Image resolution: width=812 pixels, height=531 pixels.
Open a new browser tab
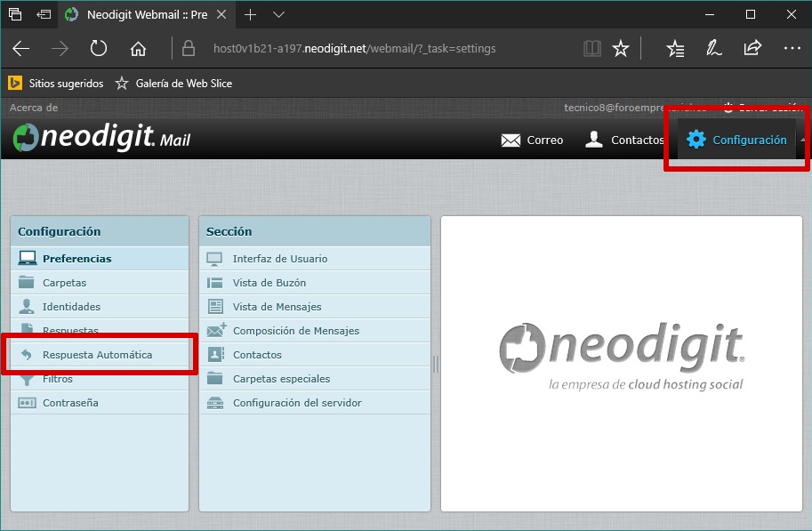[x=250, y=14]
